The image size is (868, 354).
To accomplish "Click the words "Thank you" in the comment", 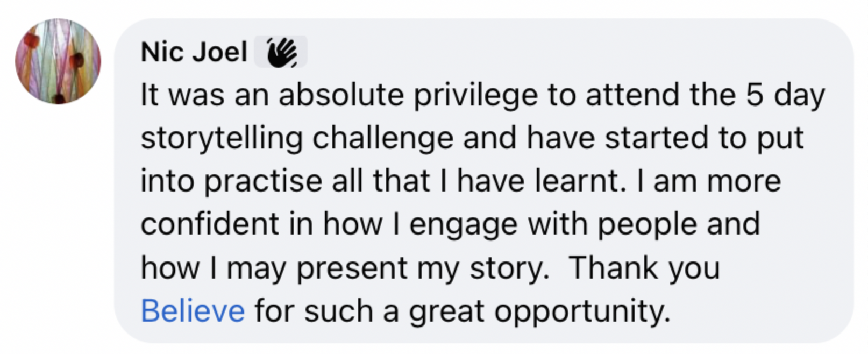I will [644, 268].
